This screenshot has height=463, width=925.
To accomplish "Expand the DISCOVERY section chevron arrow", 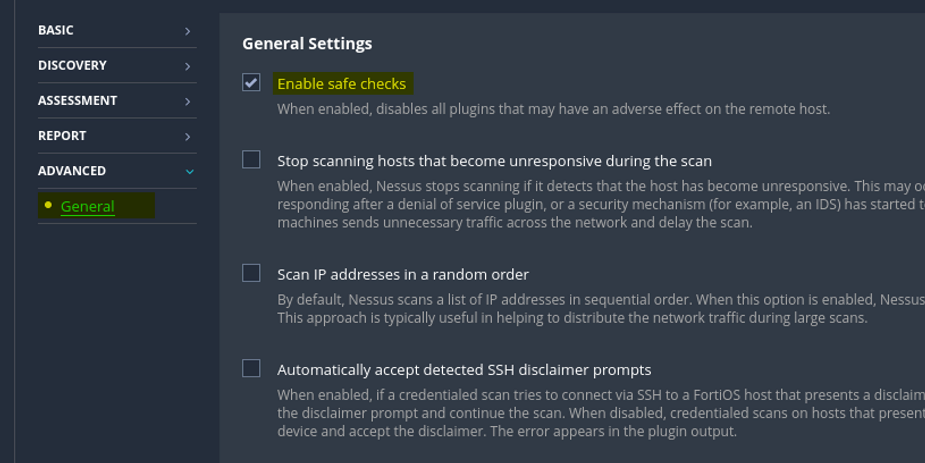I will point(188,66).
